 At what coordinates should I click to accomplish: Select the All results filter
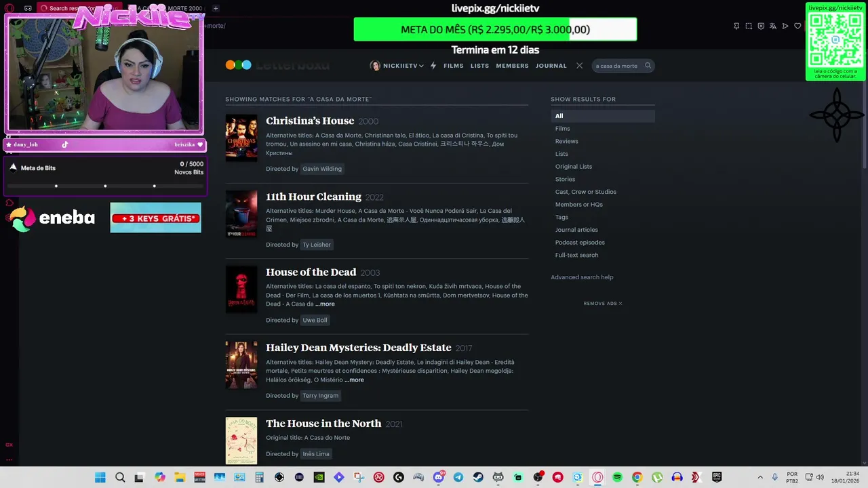(x=603, y=116)
